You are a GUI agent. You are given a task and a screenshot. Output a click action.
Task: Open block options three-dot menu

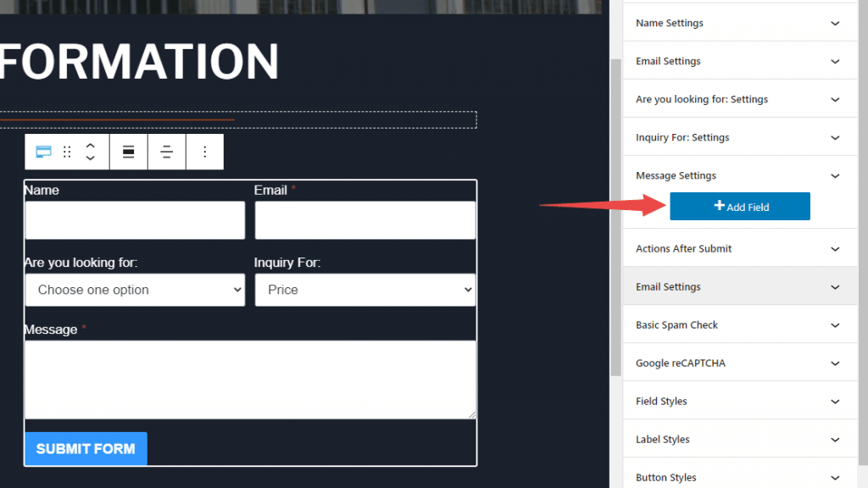(205, 152)
